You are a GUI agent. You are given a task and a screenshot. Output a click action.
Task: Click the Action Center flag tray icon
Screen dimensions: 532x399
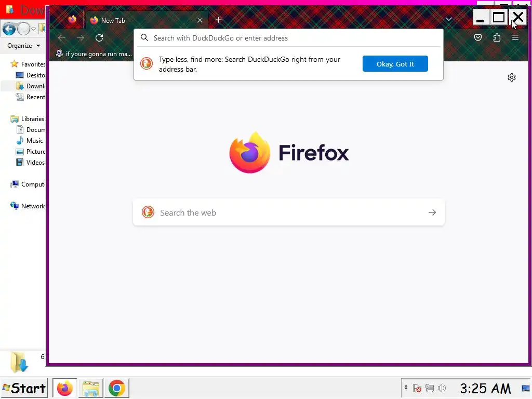coord(417,388)
